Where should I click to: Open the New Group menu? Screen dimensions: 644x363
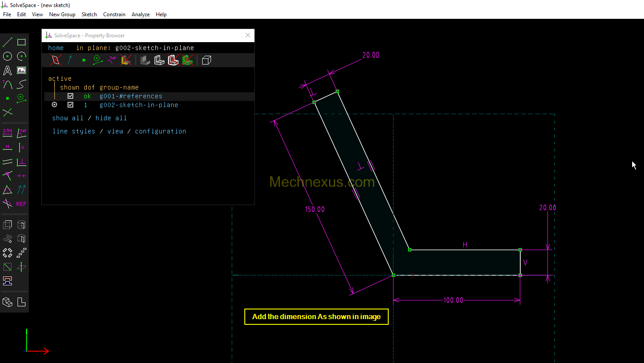(62, 14)
